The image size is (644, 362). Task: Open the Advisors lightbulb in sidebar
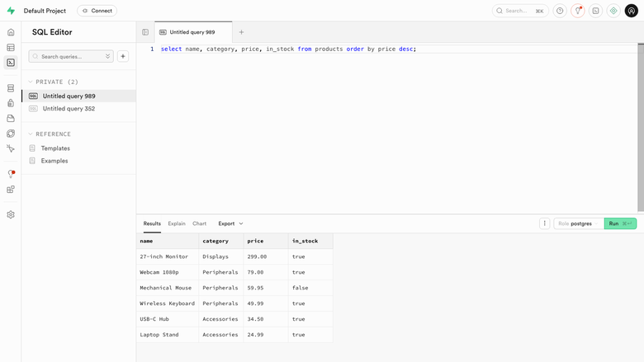coord(11,174)
